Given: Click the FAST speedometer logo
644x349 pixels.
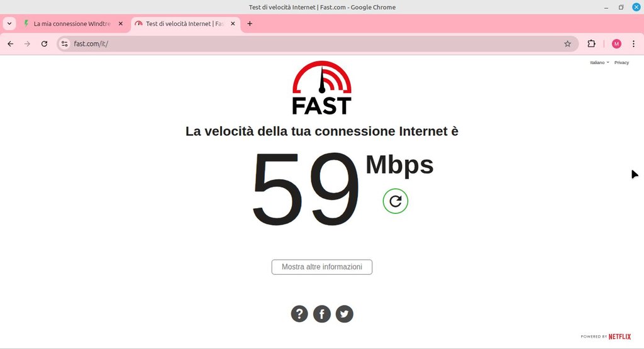Looking at the screenshot, I should tap(322, 88).
